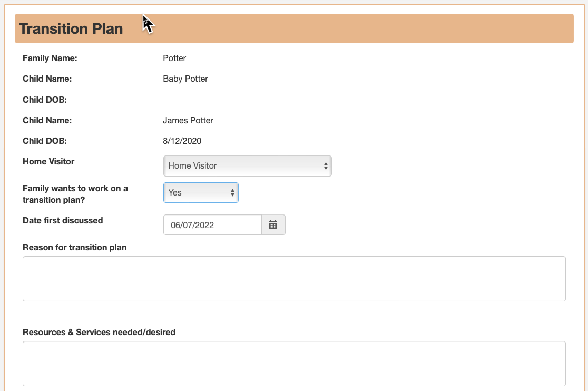Click the Transition Plan heading

click(71, 29)
